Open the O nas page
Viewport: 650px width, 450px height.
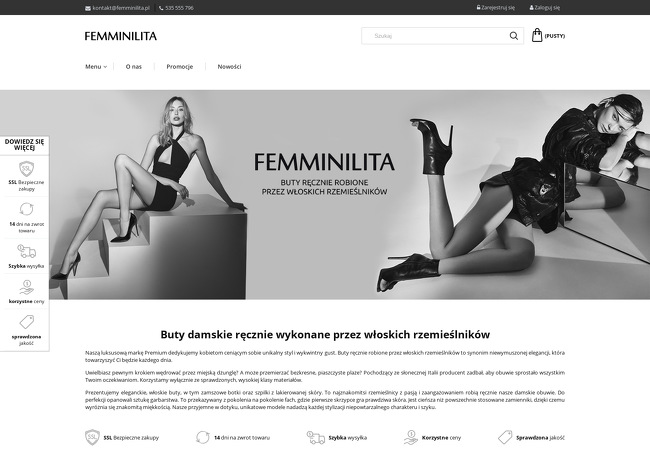(133, 66)
